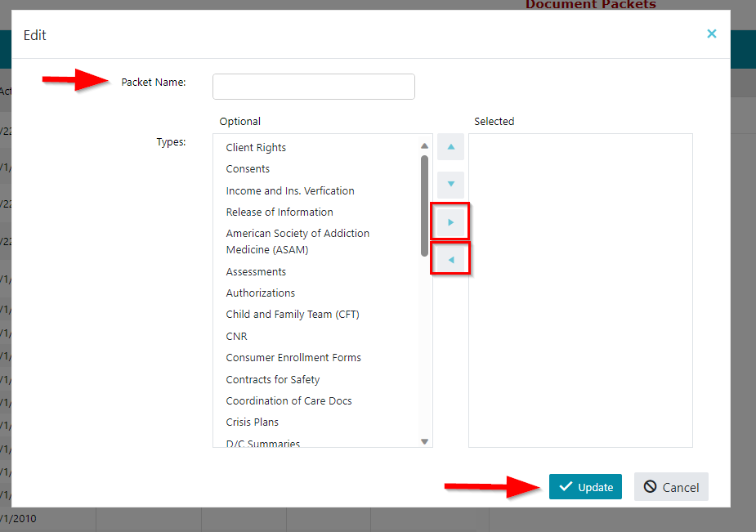Image resolution: width=756 pixels, height=532 pixels.
Task: Click scrollbar down arrow in Optional list
Action: 424,441
